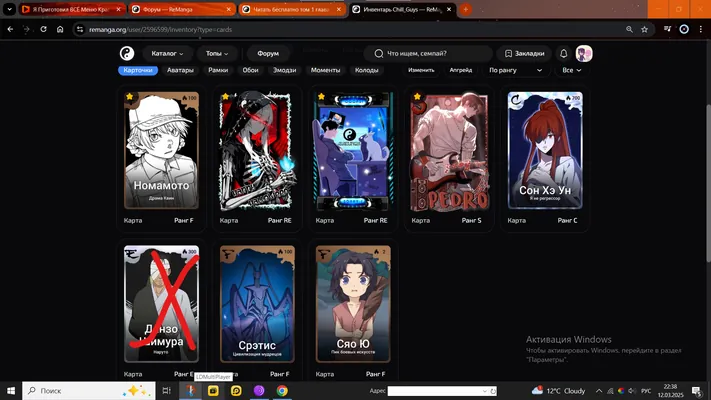Image resolution: width=711 pixels, height=400 pixels.
Task: Click the Что ищем, семпай search field
Action: point(428,54)
